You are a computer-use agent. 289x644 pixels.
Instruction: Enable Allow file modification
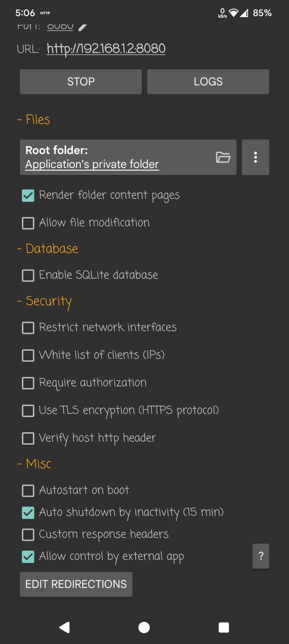(x=28, y=223)
